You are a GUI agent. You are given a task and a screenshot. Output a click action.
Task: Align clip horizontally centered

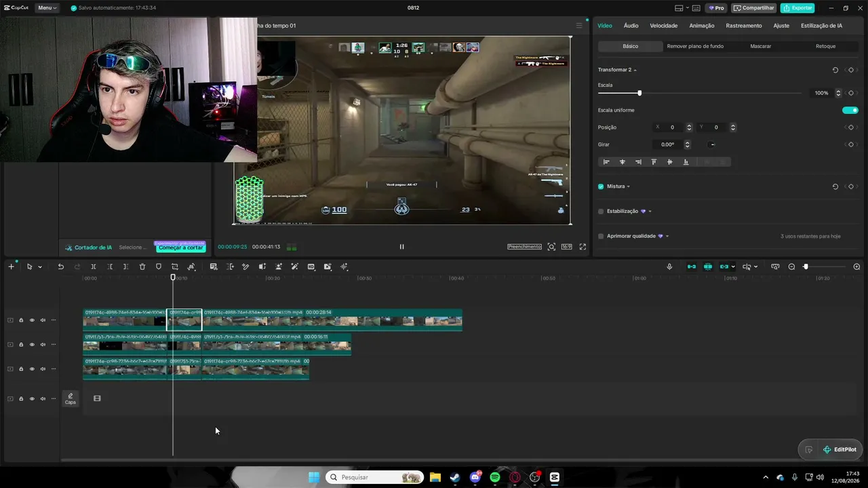pyautogui.click(x=623, y=162)
